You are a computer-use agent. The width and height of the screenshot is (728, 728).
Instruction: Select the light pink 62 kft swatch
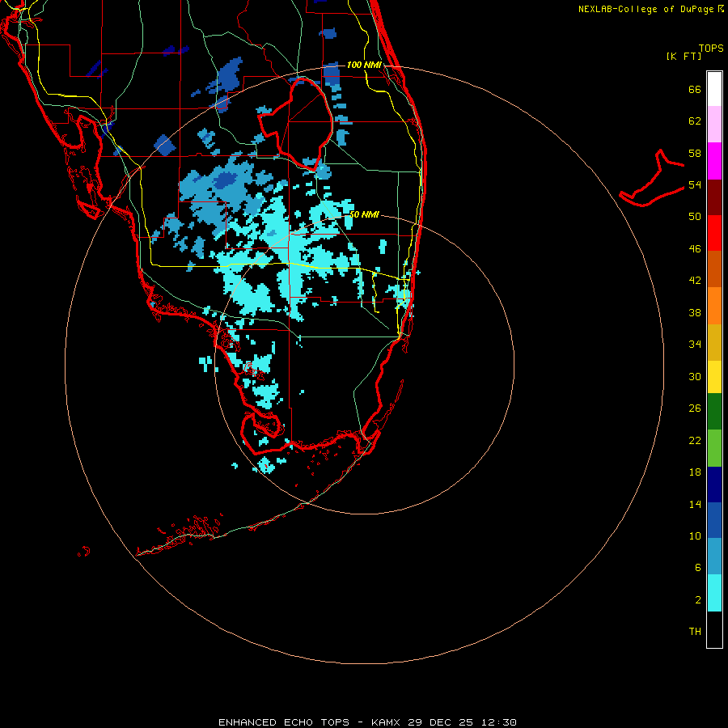[x=714, y=124]
